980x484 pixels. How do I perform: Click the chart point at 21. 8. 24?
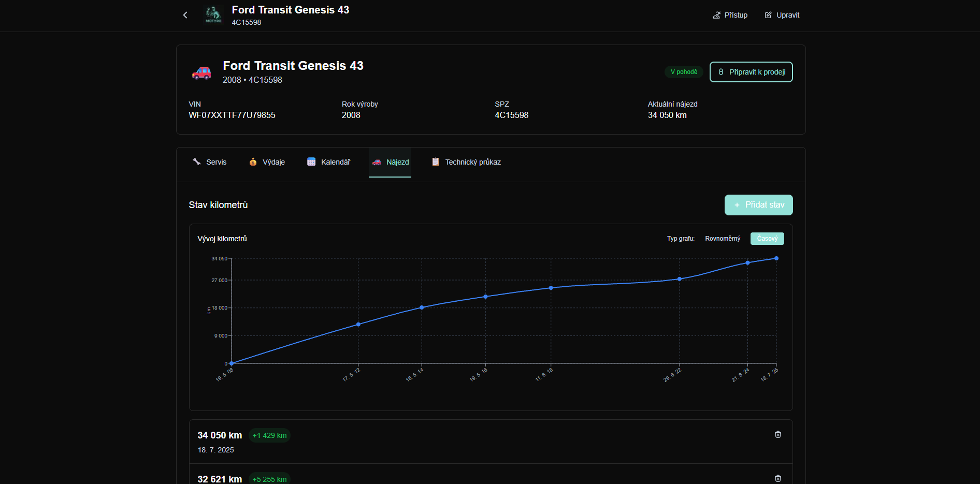click(747, 263)
